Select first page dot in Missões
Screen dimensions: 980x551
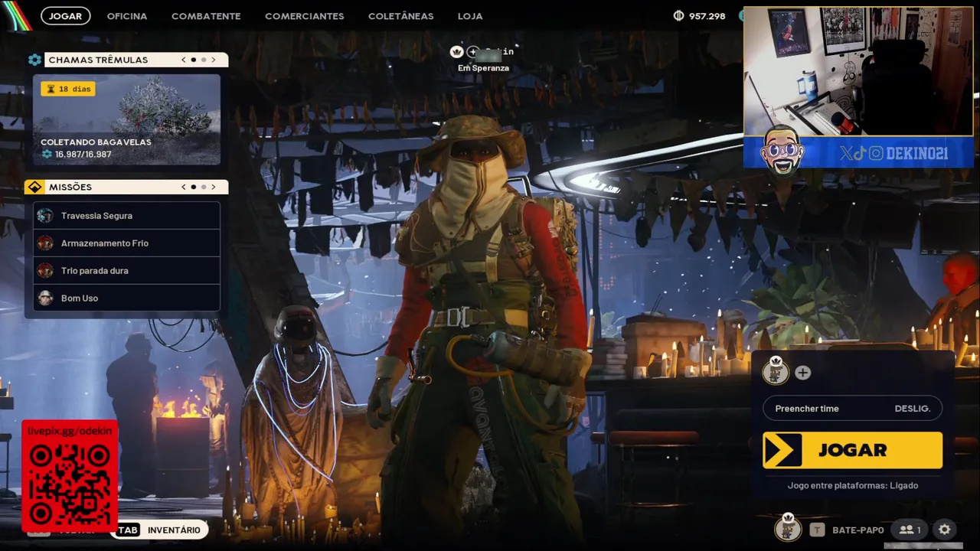(x=194, y=187)
